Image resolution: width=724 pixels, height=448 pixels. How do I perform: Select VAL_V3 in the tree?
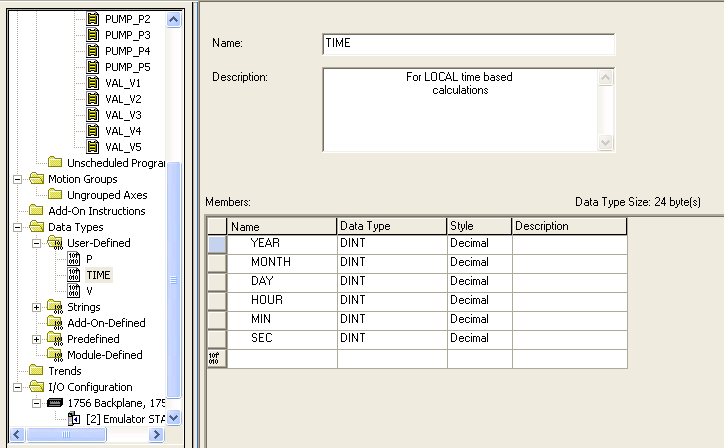tap(123, 115)
